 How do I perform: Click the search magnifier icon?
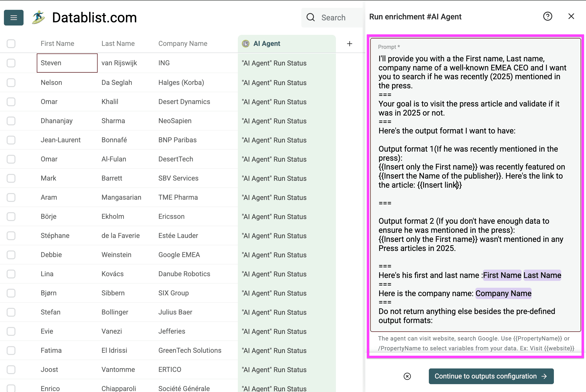coord(311,17)
